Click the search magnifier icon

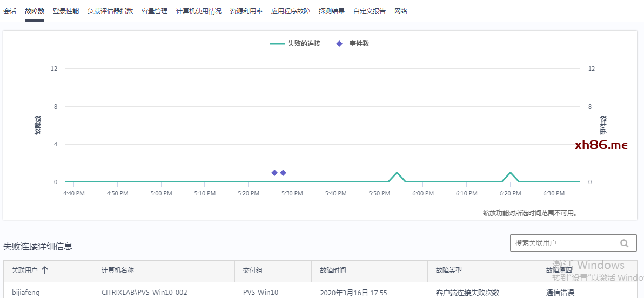pyautogui.click(x=625, y=243)
